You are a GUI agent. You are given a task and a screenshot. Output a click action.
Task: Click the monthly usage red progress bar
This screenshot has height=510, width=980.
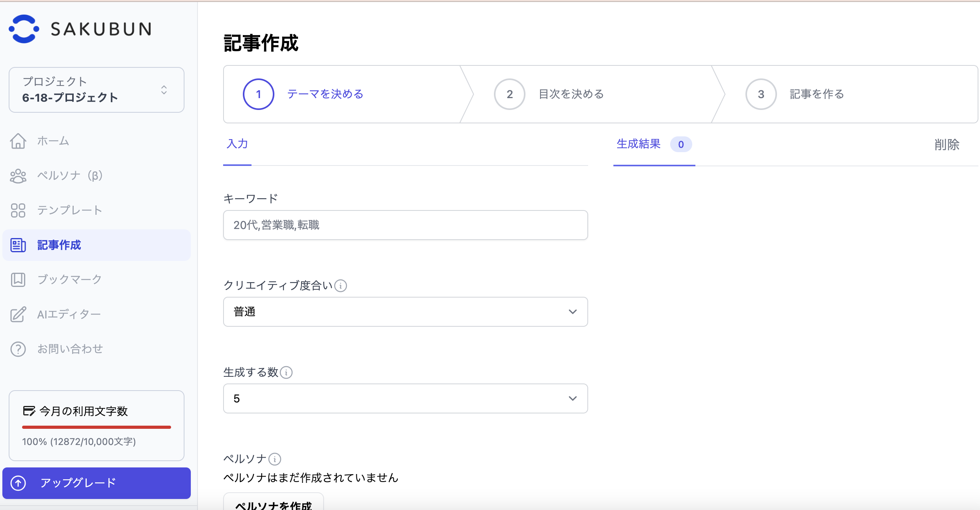(x=97, y=427)
